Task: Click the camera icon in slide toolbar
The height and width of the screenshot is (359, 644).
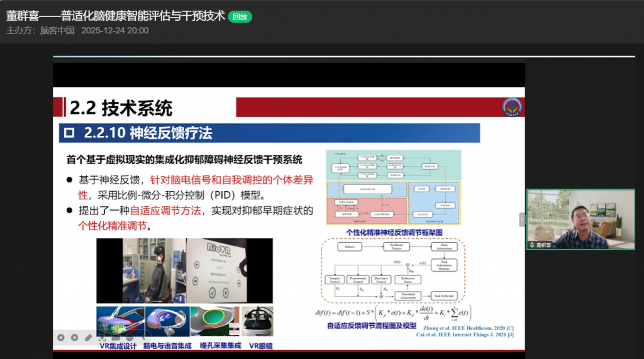Action: tap(116, 338)
